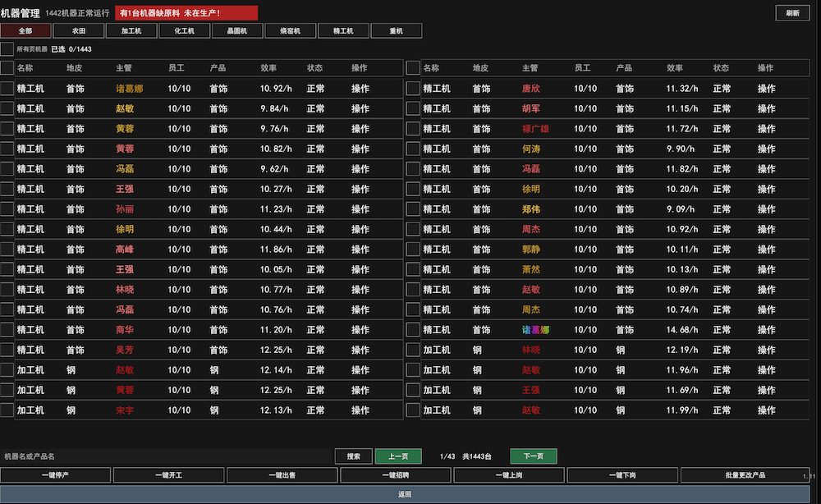Click manager 王强 in the 11.69/h row
The width and height of the screenshot is (821, 504).
tap(531, 390)
